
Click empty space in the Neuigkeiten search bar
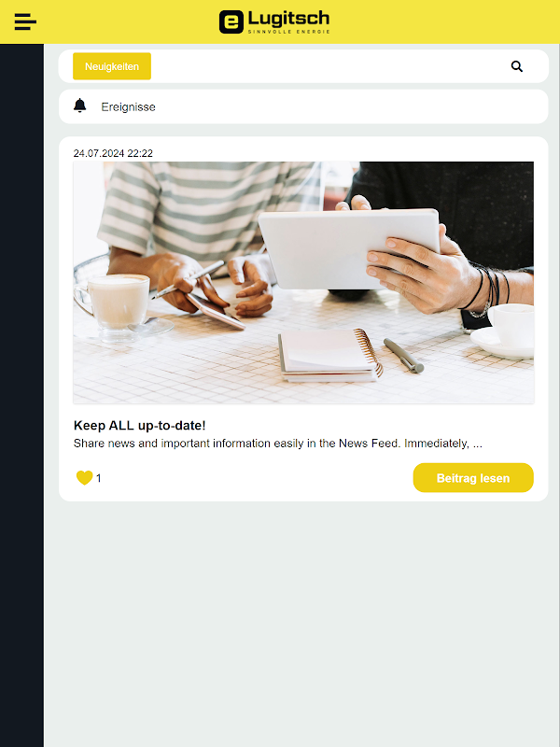tap(329, 66)
